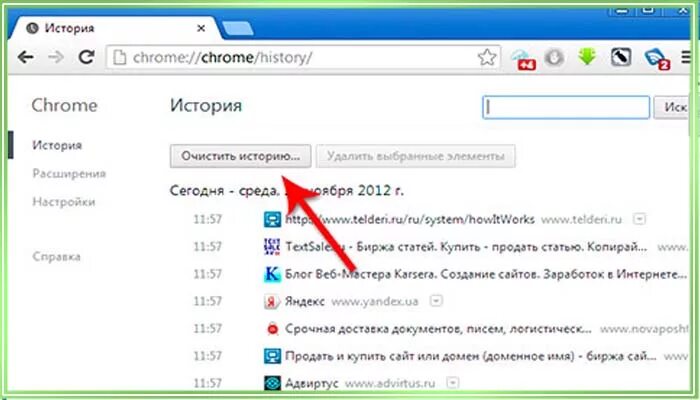The image size is (700, 400).
Task: Click the address bar with chrome://chrome/history/
Action: click(x=303, y=58)
